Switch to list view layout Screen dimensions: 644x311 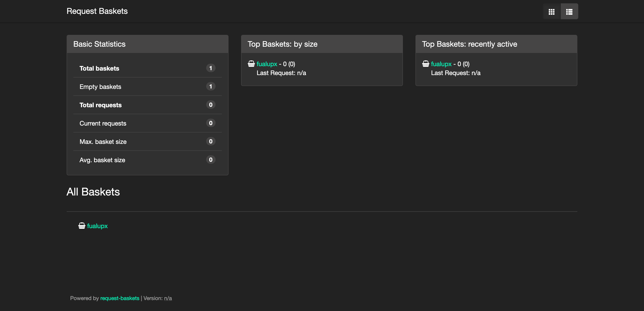pos(569,11)
